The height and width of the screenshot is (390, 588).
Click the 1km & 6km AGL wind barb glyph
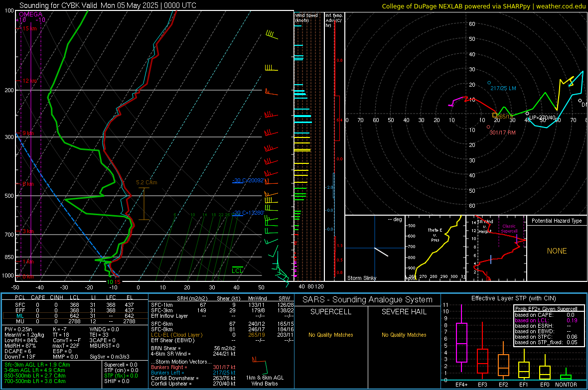click(260, 366)
